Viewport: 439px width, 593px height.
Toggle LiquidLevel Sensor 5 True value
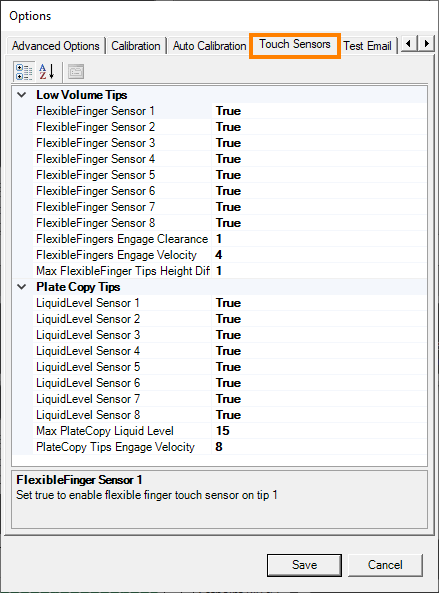pos(319,367)
